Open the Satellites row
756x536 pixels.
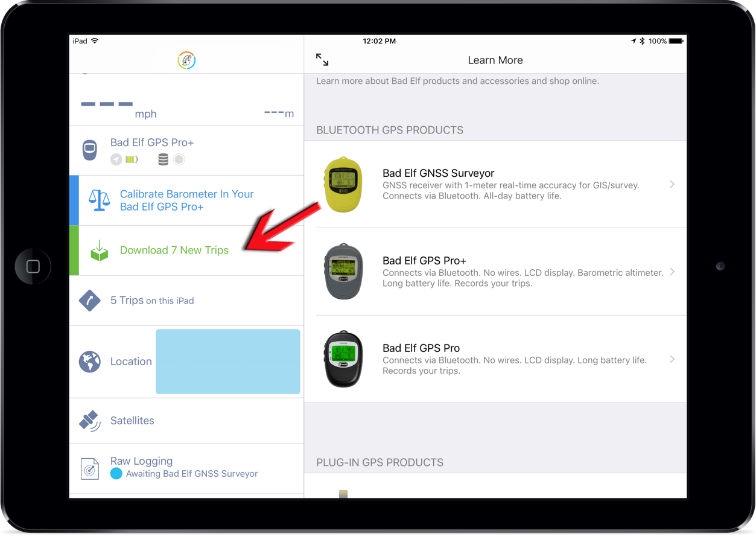187,421
